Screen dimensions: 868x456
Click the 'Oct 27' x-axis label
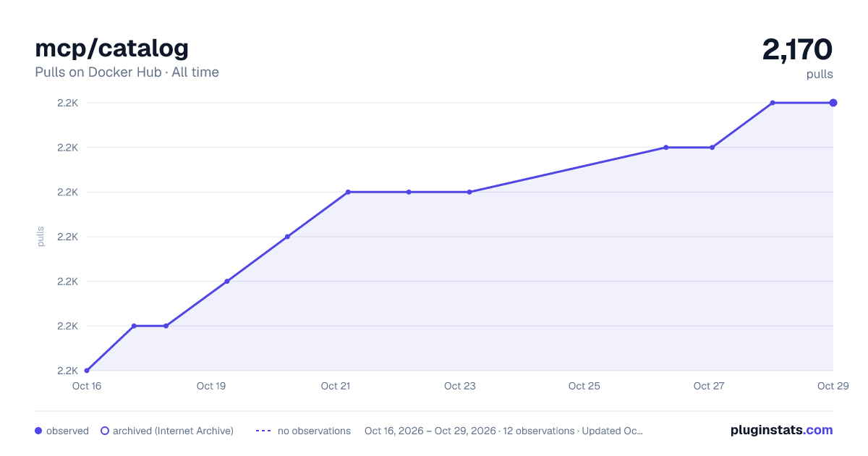709,386
